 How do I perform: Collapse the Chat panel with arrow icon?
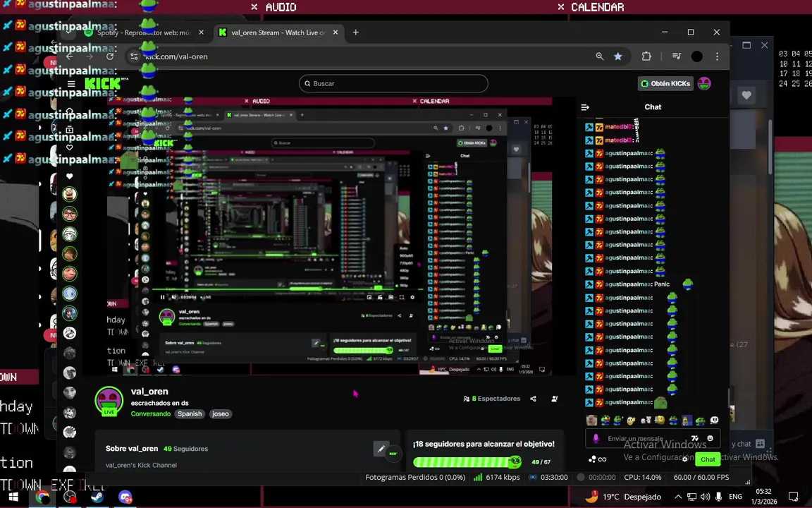(x=585, y=107)
